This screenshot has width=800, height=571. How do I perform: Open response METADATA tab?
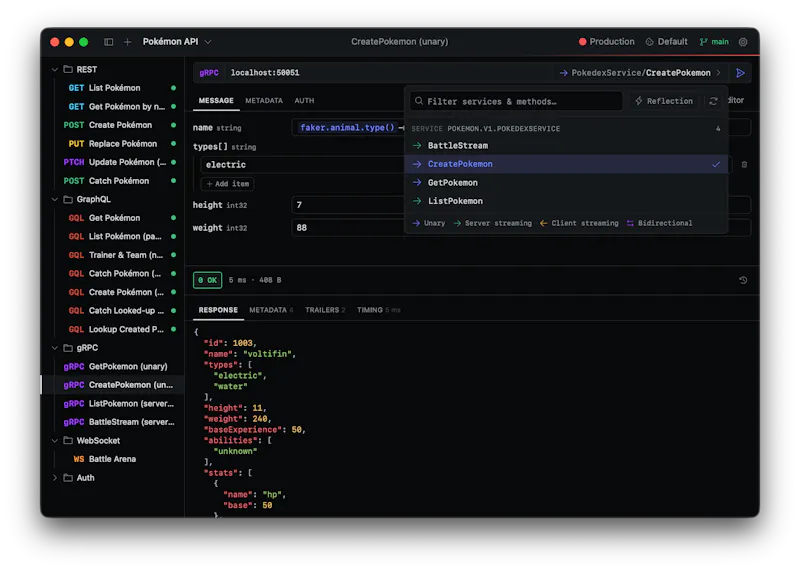pyautogui.click(x=271, y=310)
